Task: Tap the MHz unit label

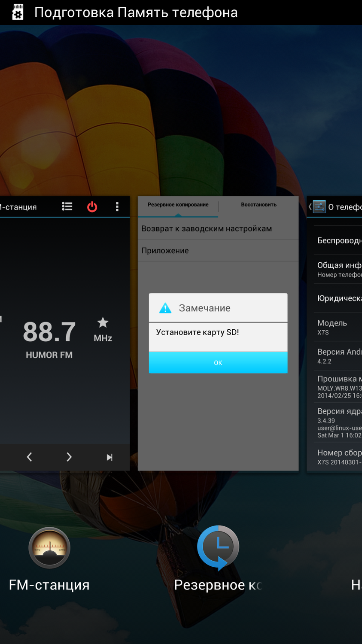Action: point(103,338)
